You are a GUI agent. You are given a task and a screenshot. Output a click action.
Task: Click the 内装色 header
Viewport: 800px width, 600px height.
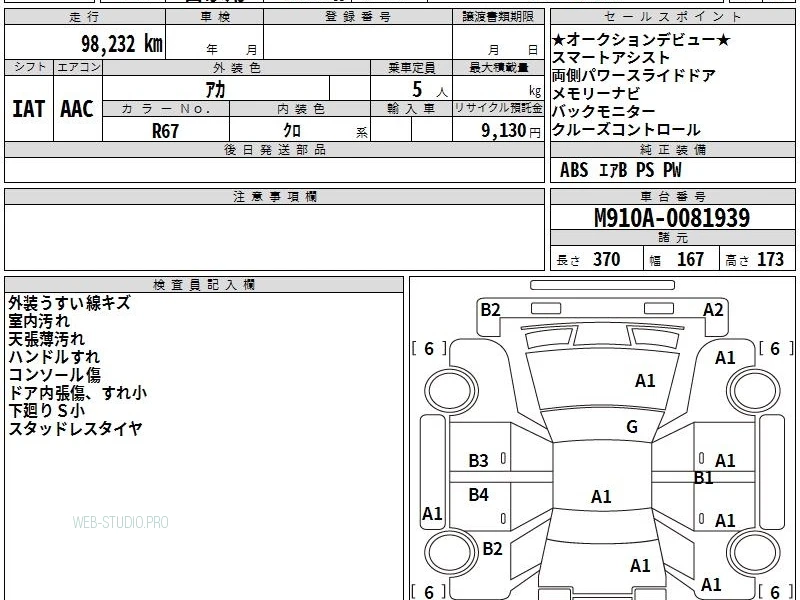pyautogui.click(x=300, y=109)
